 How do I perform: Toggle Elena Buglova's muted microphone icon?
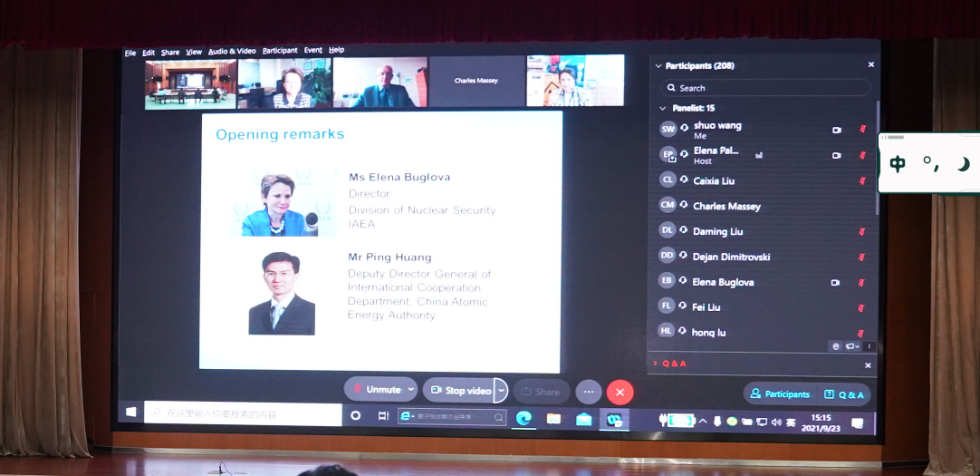coord(862,283)
